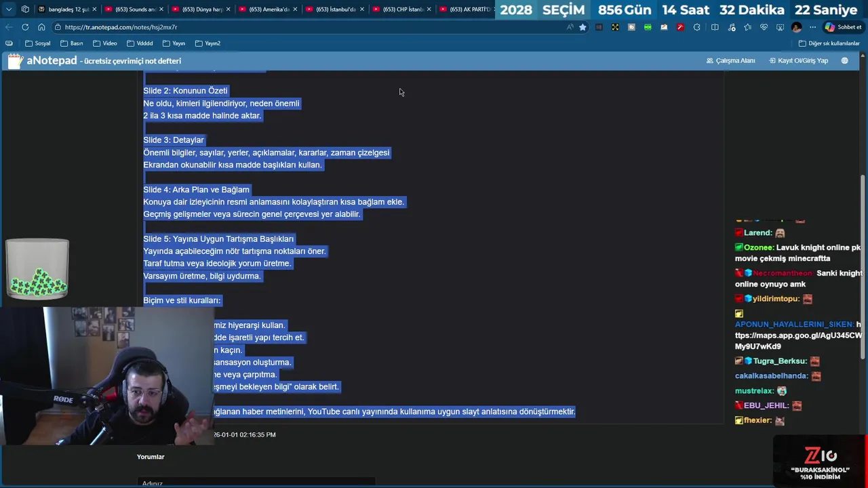
Task: Open the Extensions puzzle icon
Action: click(696, 27)
